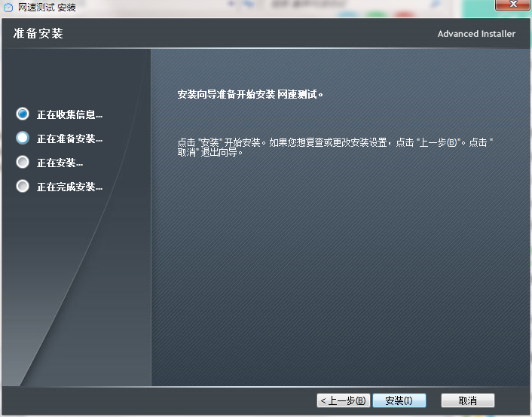This screenshot has height=417, width=532.
Task: Select the 正在准备安装 step indicator
Action: pos(23,138)
